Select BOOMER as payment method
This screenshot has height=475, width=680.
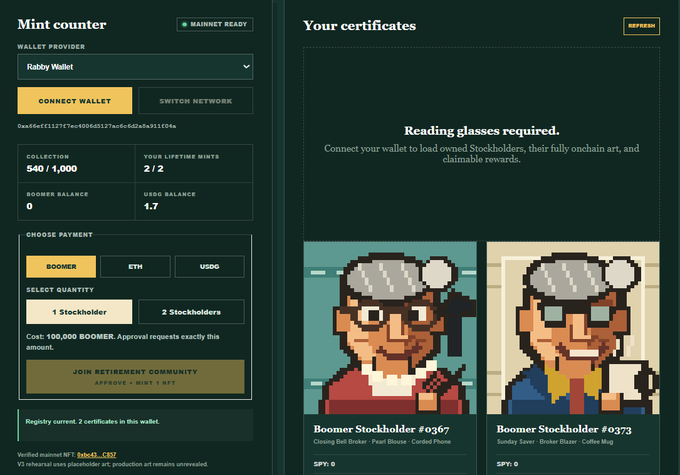pyautogui.click(x=61, y=266)
